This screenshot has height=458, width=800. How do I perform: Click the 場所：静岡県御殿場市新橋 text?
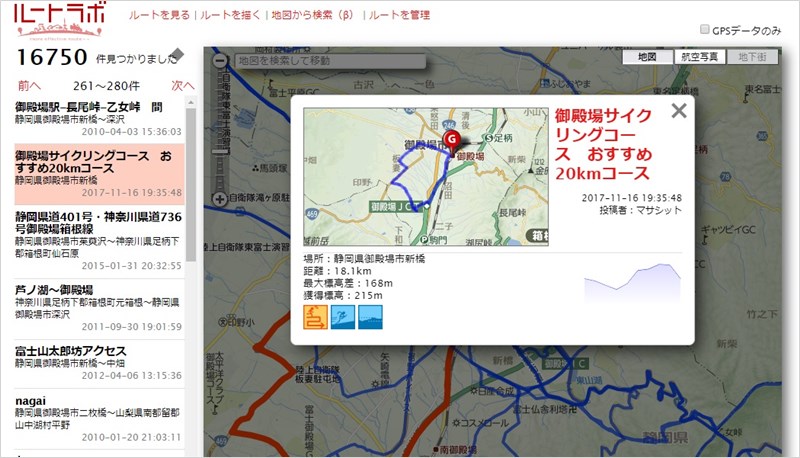(364, 259)
